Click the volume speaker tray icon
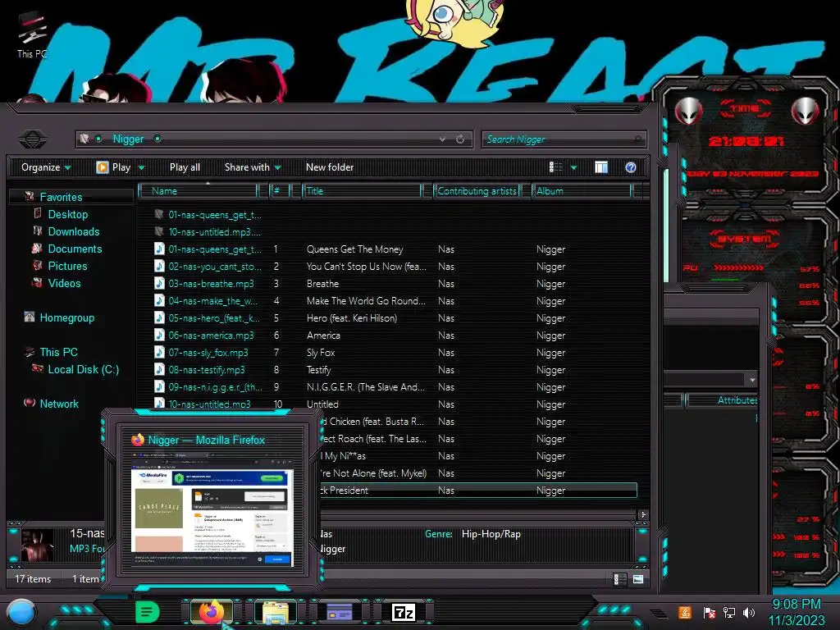The image size is (840, 630). pos(749,612)
